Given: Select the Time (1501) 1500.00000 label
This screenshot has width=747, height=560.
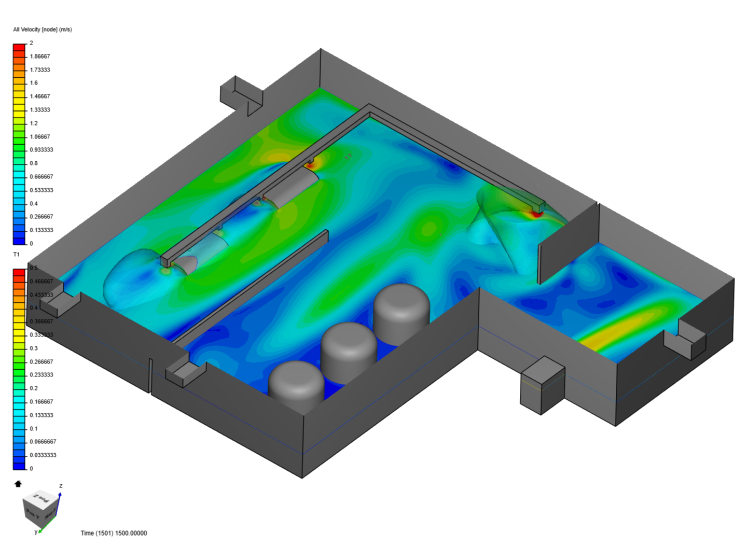Looking at the screenshot, I should pyautogui.click(x=114, y=533).
